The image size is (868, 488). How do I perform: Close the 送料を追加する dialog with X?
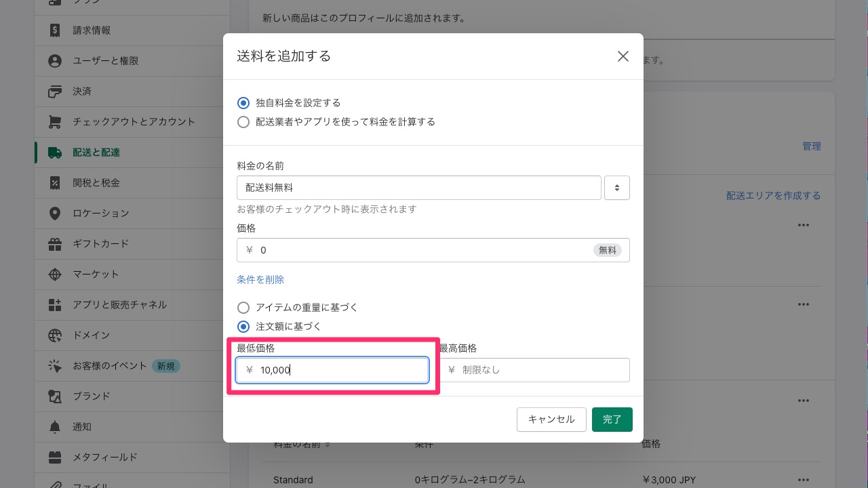pyautogui.click(x=623, y=56)
